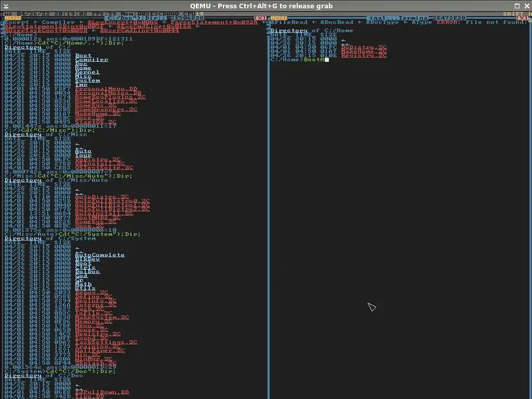Open EdPullDown.DD file link
This screenshot has height=399, width=532.
click(102, 392)
